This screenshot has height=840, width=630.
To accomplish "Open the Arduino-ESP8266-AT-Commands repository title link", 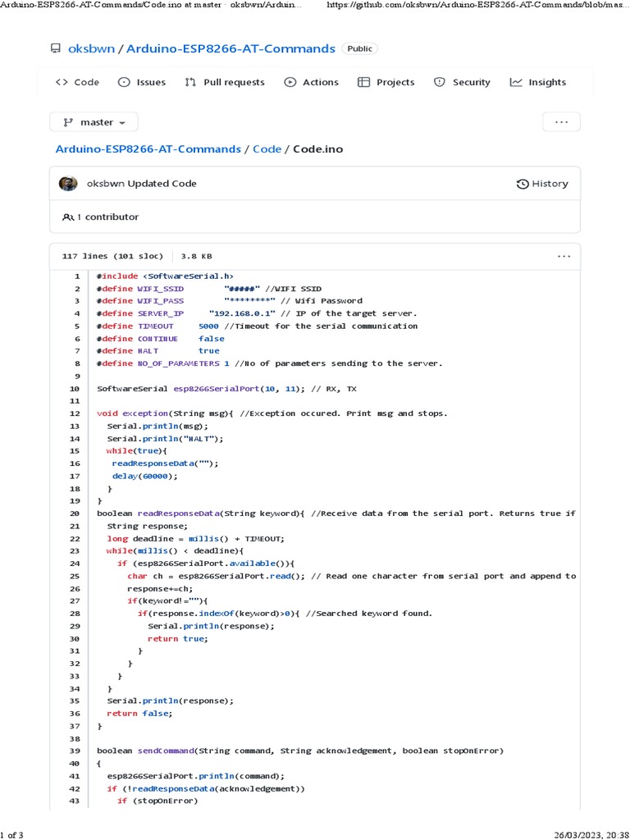I will [x=231, y=48].
